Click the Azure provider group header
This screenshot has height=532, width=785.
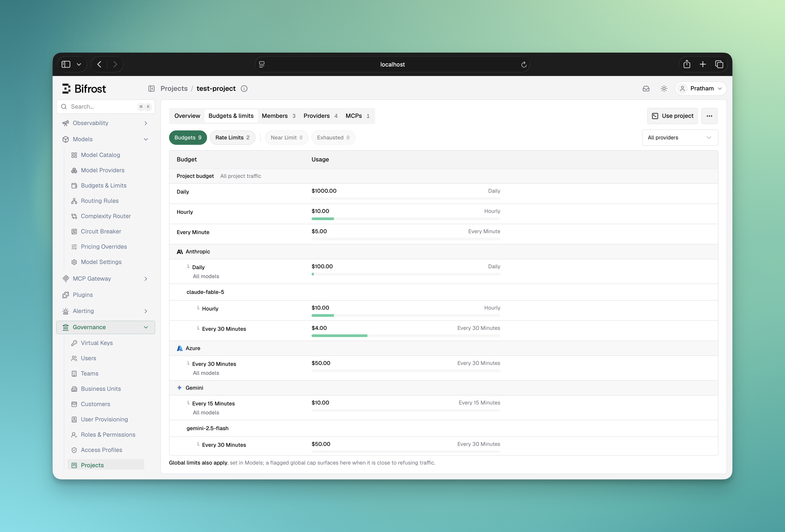pyautogui.click(x=444, y=348)
